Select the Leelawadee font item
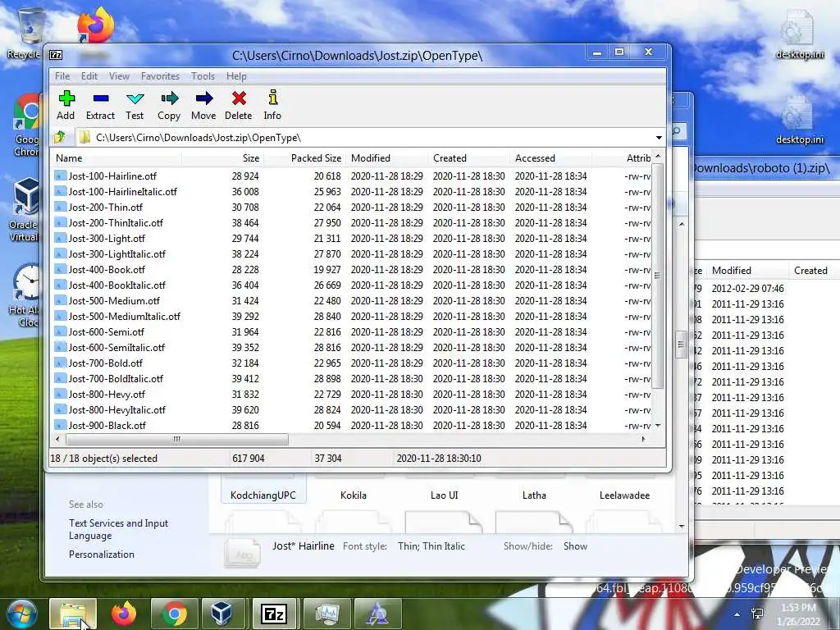 (624, 495)
